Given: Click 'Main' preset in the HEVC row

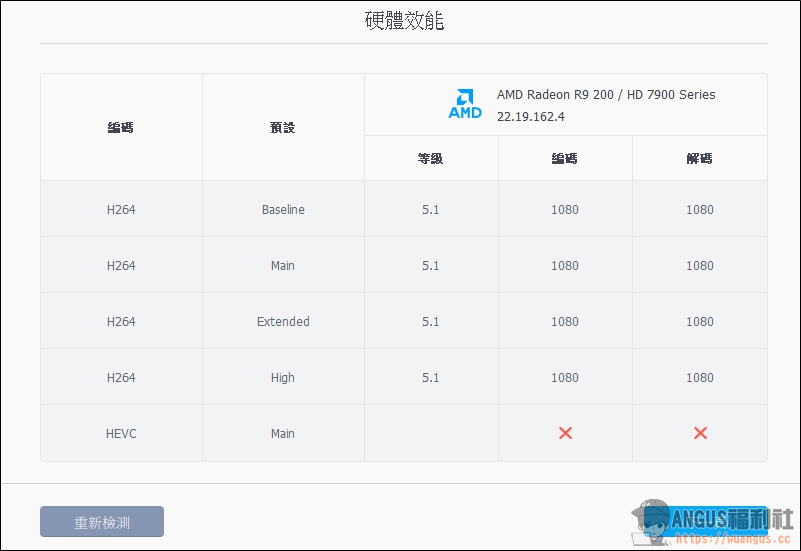Looking at the screenshot, I should coord(282,434).
